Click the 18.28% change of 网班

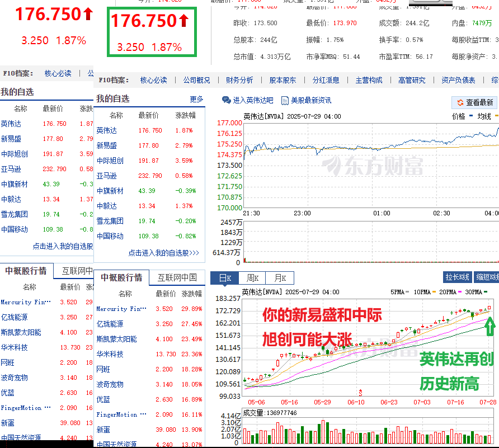[191, 369]
